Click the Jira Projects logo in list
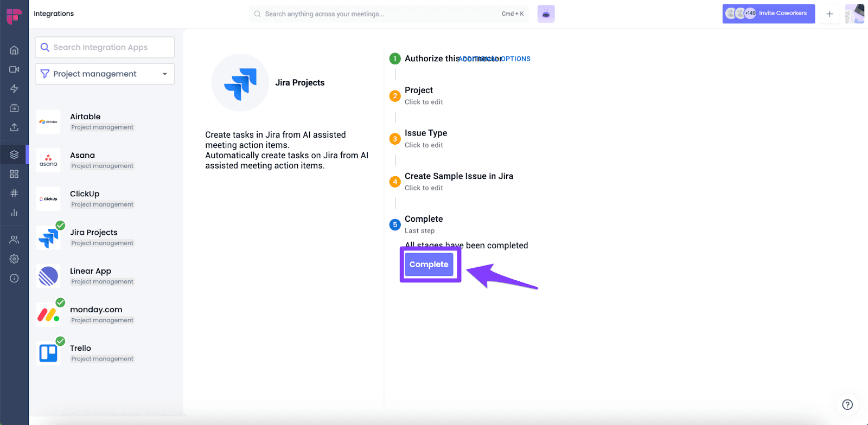868x425 pixels. (48, 237)
